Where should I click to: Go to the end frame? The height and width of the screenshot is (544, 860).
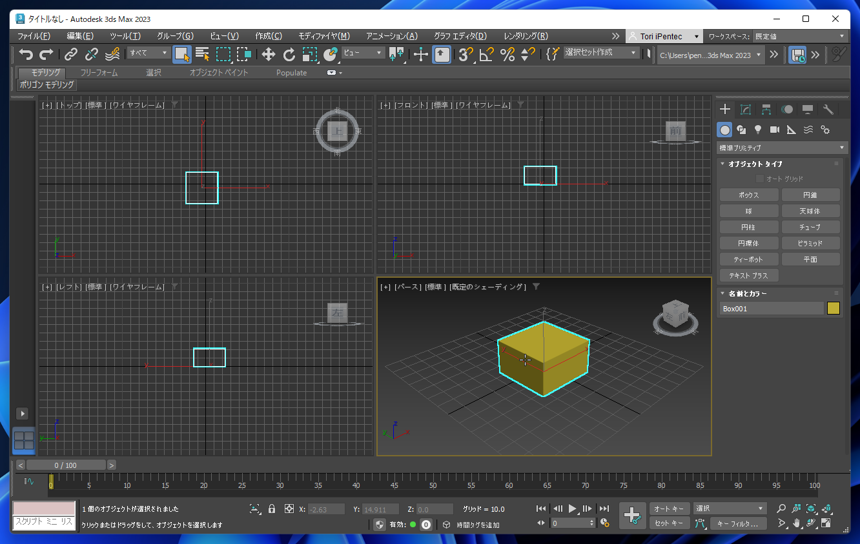[604, 508]
